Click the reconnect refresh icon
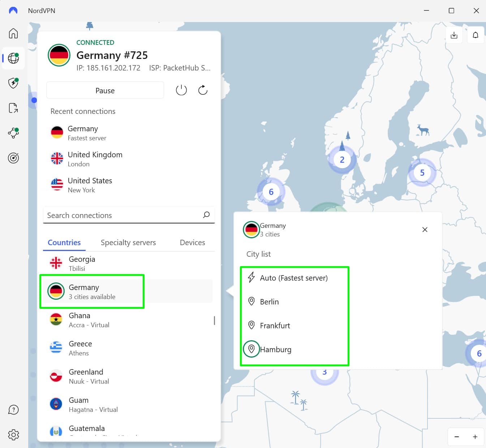Viewport: 486px width, 448px height. click(x=203, y=90)
